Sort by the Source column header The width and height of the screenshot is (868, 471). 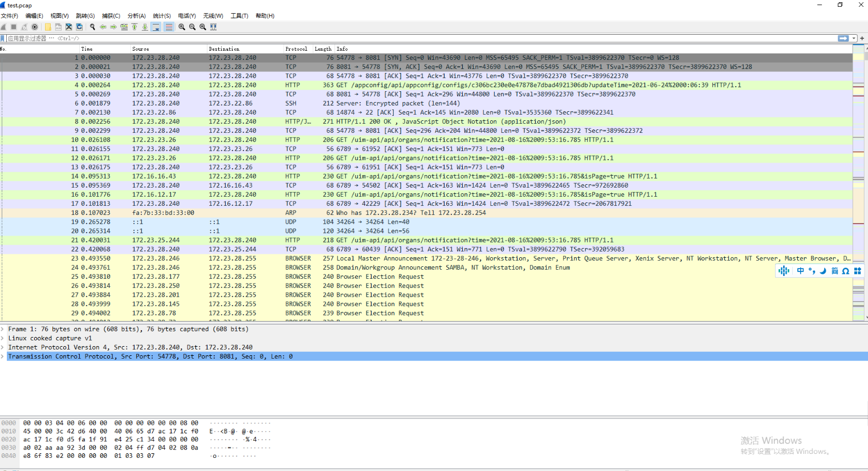tap(169, 49)
